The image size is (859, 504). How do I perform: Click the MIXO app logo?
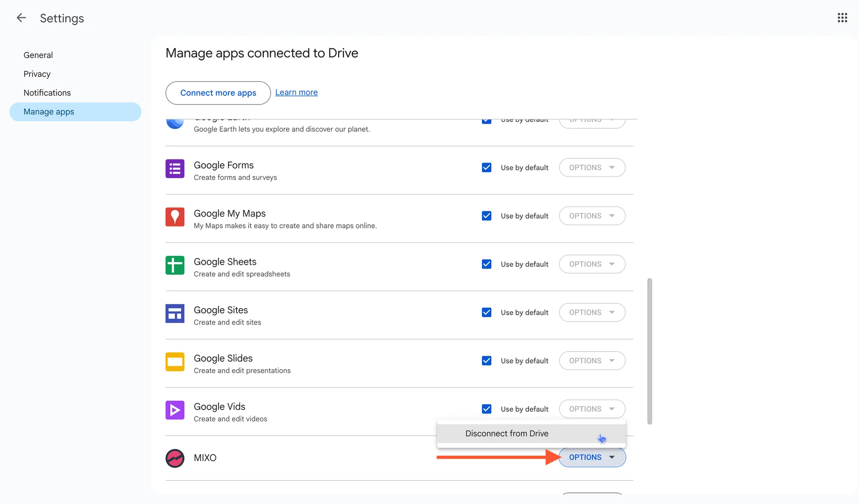pos(175,458)
